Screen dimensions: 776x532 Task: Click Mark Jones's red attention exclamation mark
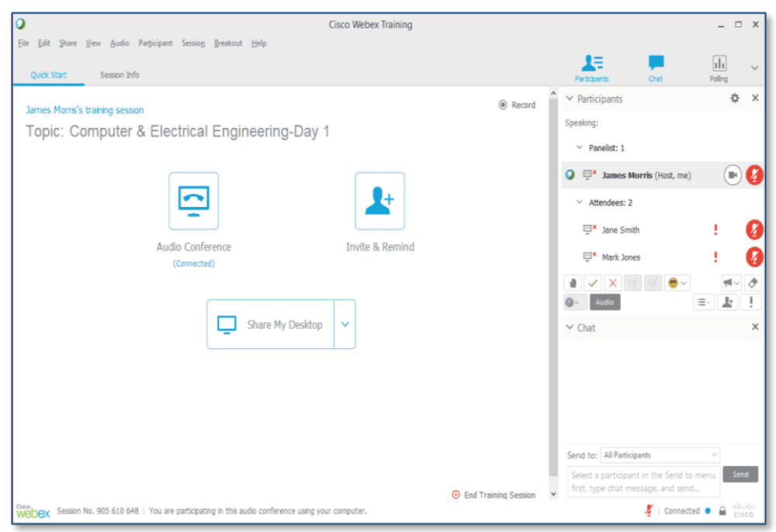pyautogui.click(x=715, y=257)
